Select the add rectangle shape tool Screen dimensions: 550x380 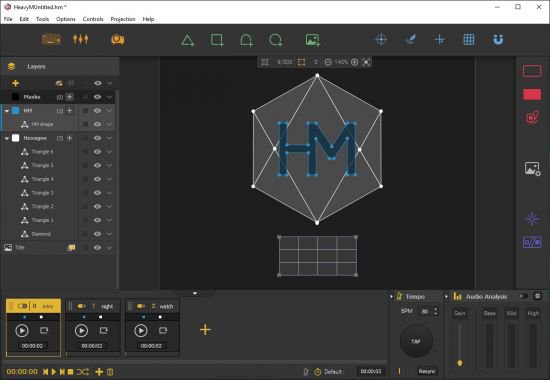tap(217, 40)
